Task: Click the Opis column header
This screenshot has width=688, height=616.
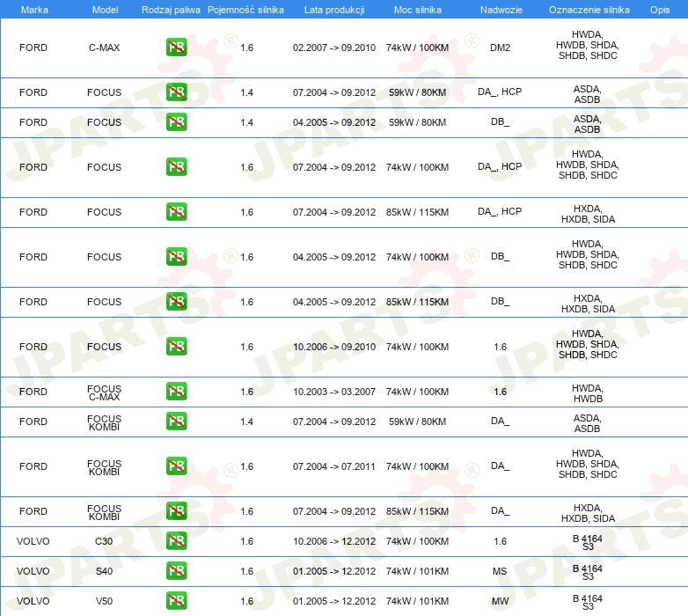Action: tap(660, 10)
